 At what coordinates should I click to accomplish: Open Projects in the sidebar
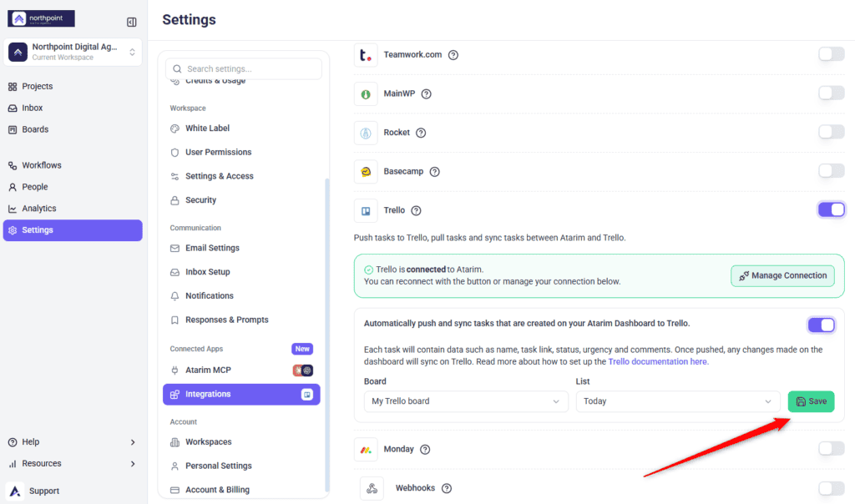37,86
